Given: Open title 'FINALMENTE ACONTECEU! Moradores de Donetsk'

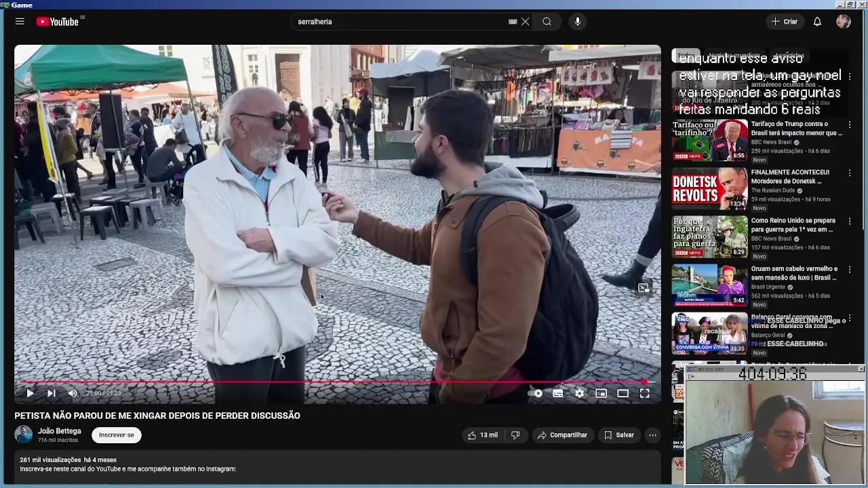Looking at the screenshot, I should click(790, 177).
